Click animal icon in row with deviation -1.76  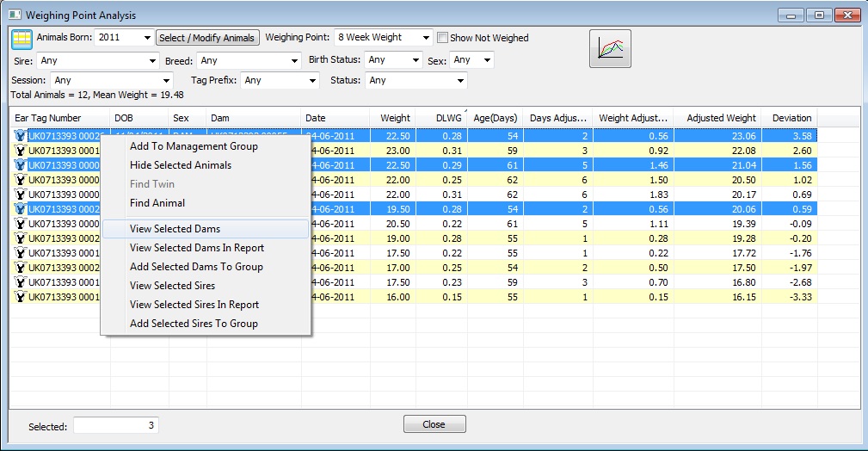21,253
